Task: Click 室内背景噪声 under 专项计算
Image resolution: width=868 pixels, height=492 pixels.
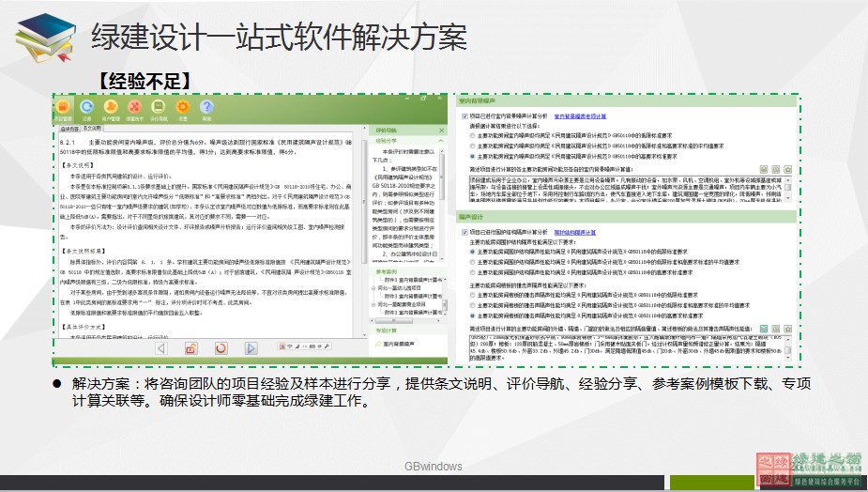Action: coord(399,344)
